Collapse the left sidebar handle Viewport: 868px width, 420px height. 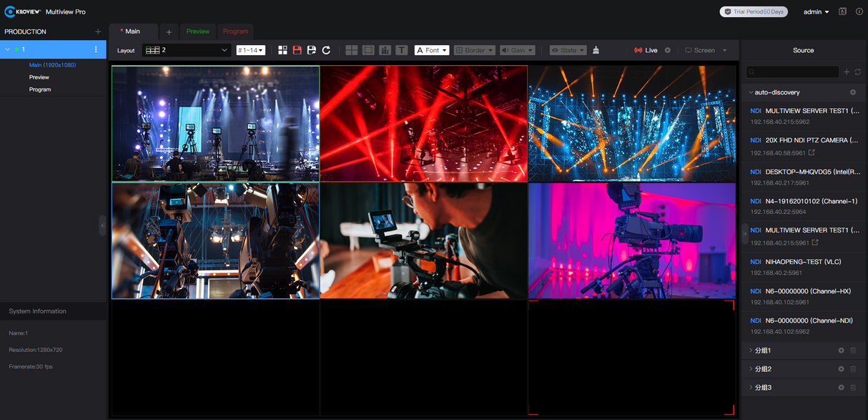[102, 225]
